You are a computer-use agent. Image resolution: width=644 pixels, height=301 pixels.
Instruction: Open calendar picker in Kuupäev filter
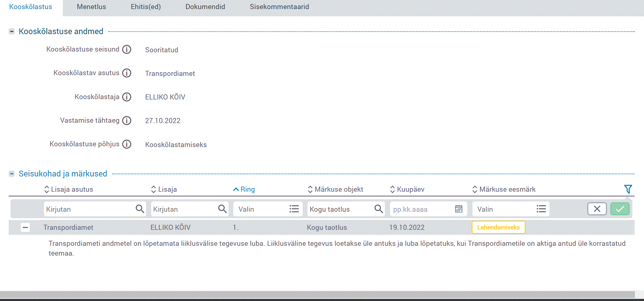pyautogui.click(x=459, y=209)
